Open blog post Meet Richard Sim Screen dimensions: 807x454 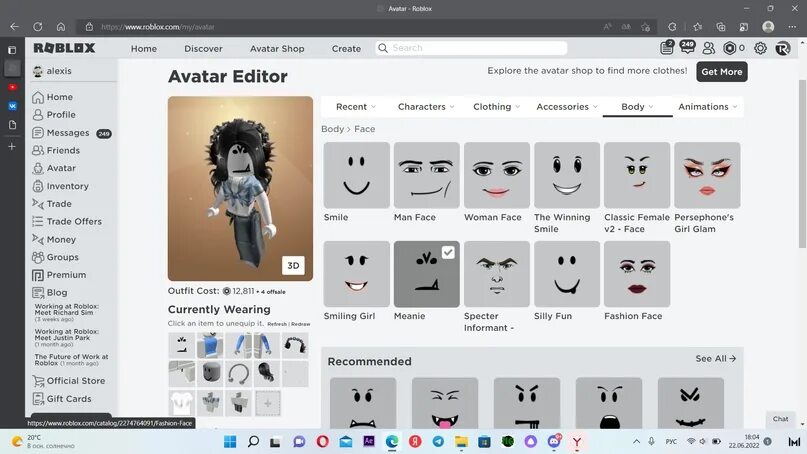pos(67,312)
